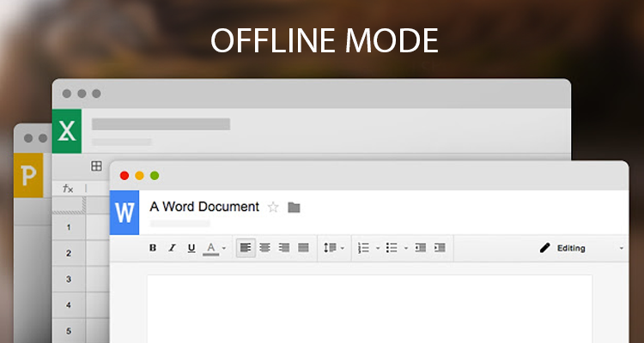
Task: Expand the Editing mode dropdown arrow
Action: click(622, 248)
